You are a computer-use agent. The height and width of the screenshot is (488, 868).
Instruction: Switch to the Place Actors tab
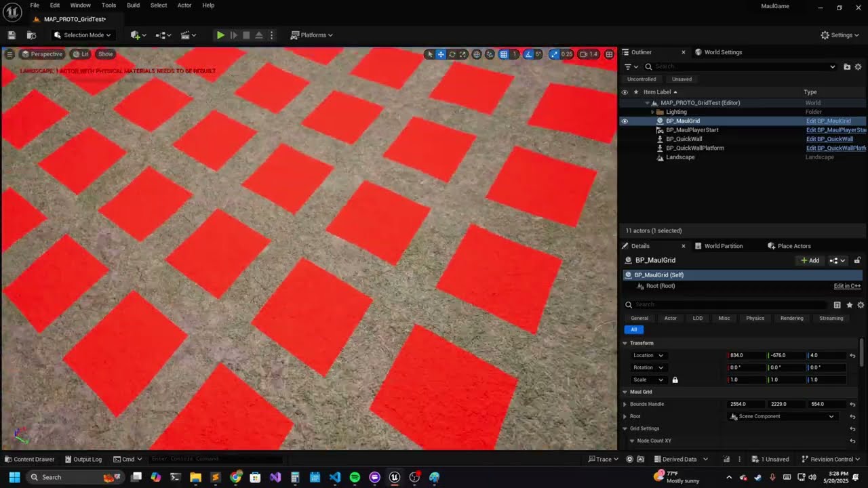tap(789, 246)
